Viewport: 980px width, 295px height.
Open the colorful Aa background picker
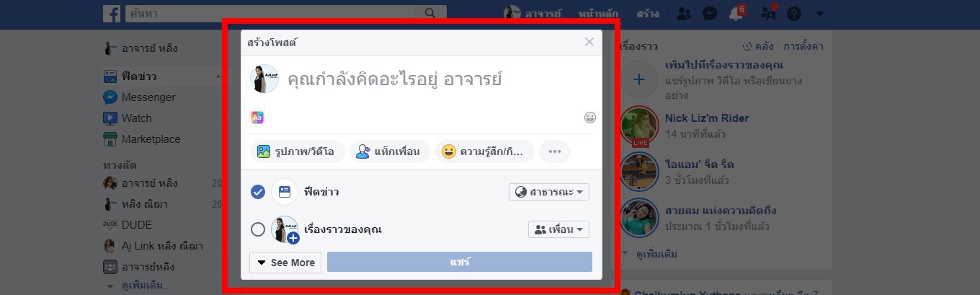[x=257, y=118]
